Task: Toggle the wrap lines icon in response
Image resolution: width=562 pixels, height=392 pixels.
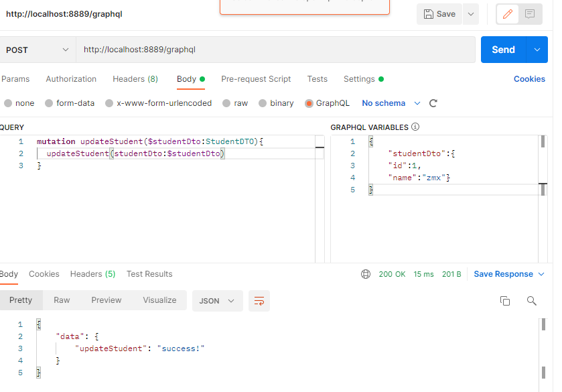Action: pos(259,301)
